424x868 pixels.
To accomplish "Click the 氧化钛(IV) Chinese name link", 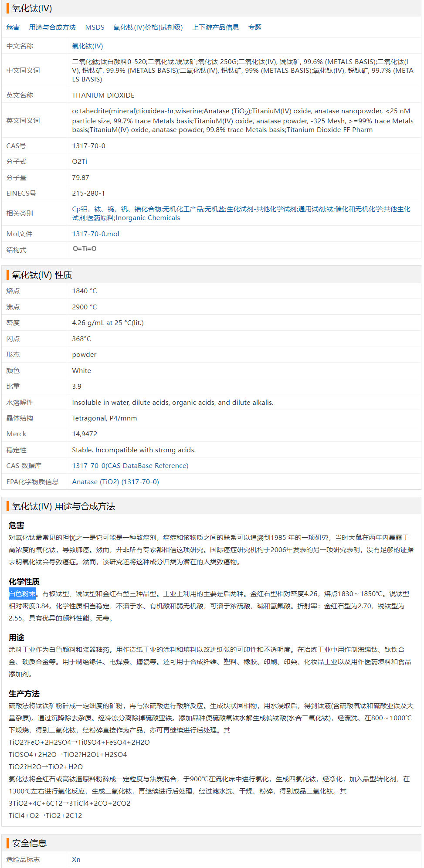I will click(88, 46).
